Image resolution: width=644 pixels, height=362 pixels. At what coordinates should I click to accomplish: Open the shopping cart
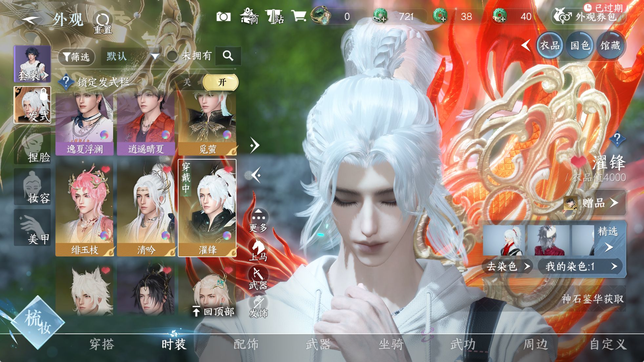[x=298, y=16]
